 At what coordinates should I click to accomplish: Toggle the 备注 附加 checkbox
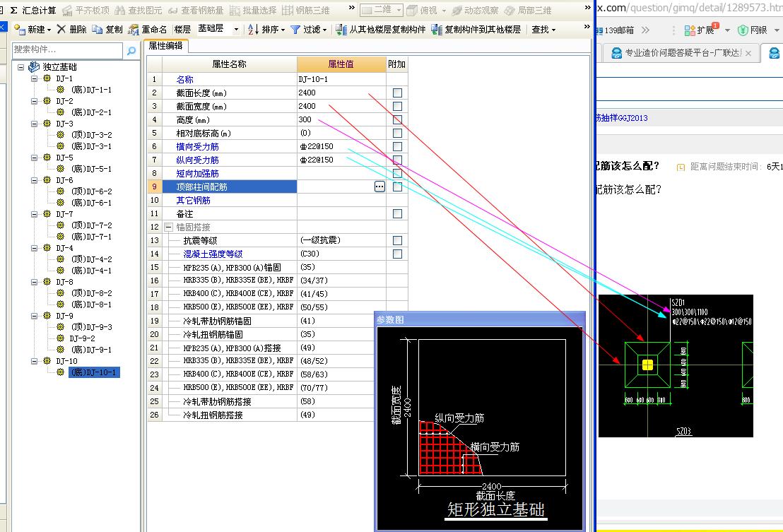(397, 213)
